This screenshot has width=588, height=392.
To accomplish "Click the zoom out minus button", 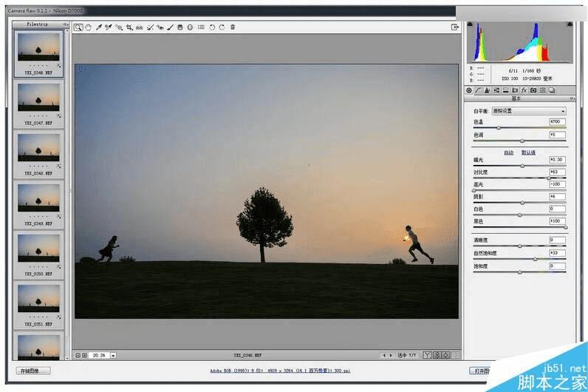I will 78,355.
